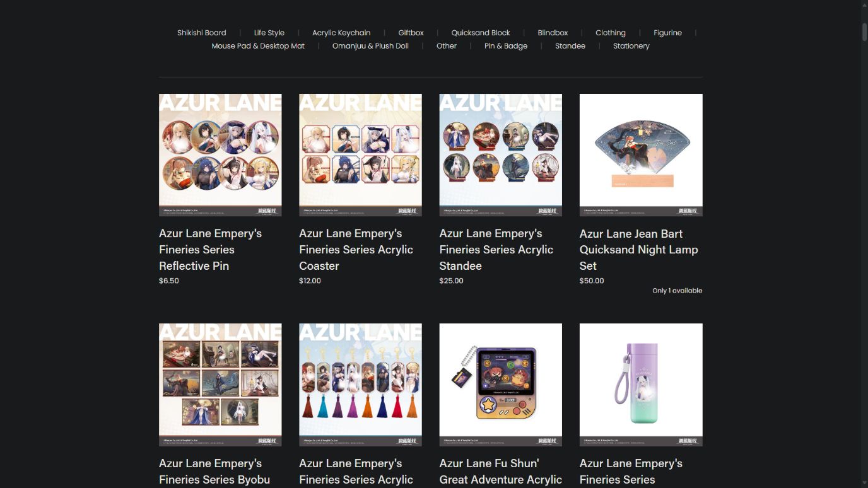Open Jean Bart Night Lamp product image
This screenshot has width=868, height=488.
641,155
